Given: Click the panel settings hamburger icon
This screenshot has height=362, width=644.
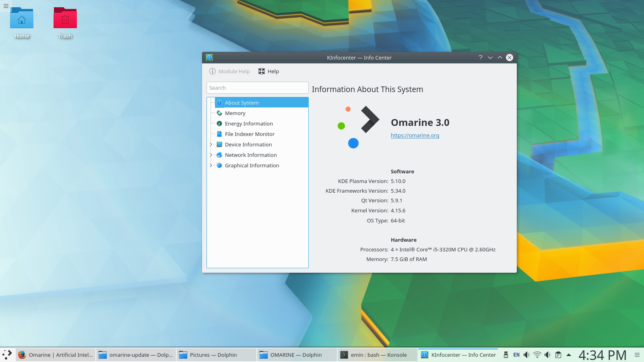Looking at the screenshot, I should 637,355.
